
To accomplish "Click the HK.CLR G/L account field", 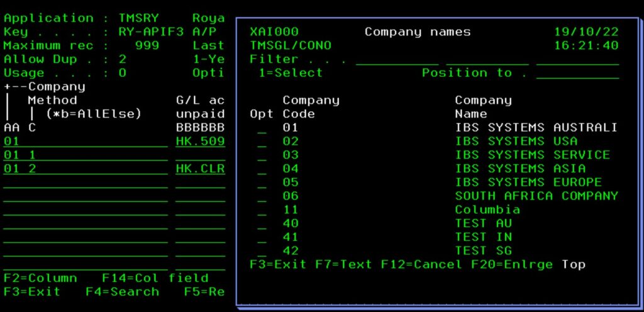I will 200,169.
